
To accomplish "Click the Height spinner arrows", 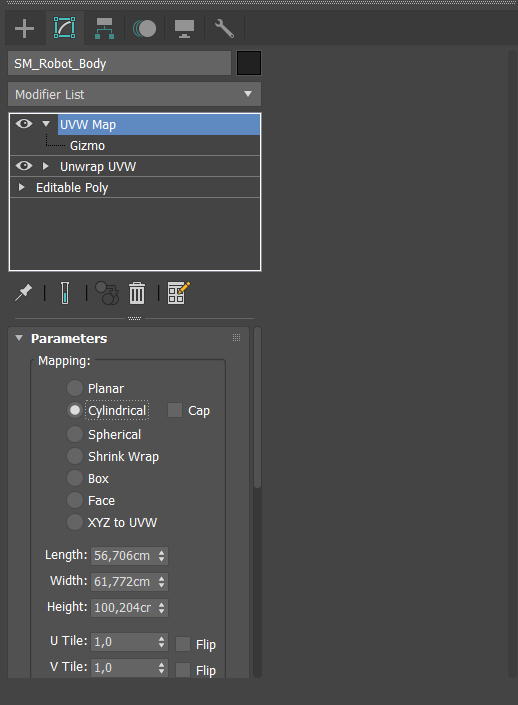I will click(161, 608).
